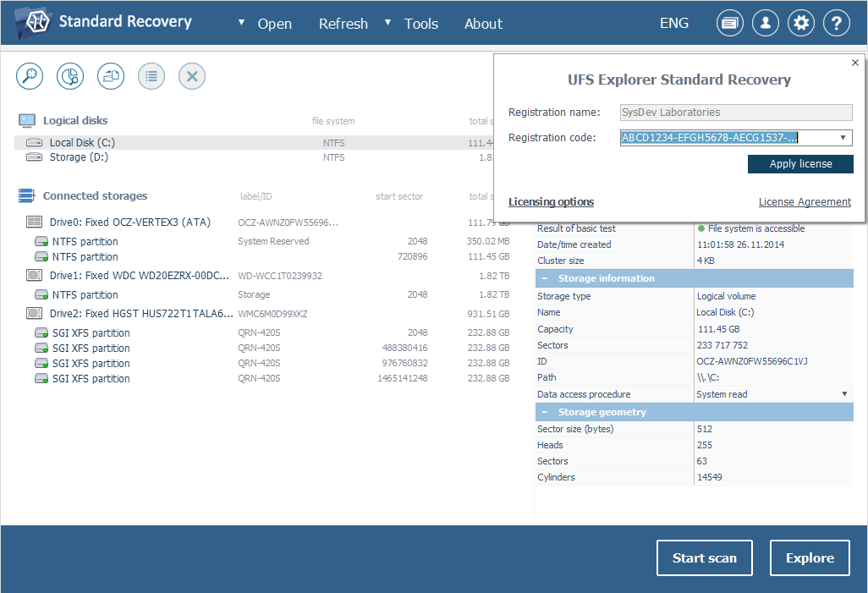Click the Storage (D:) drive icon
The image size is (868, 593).
pyautogui.click(x=35, y=157)
